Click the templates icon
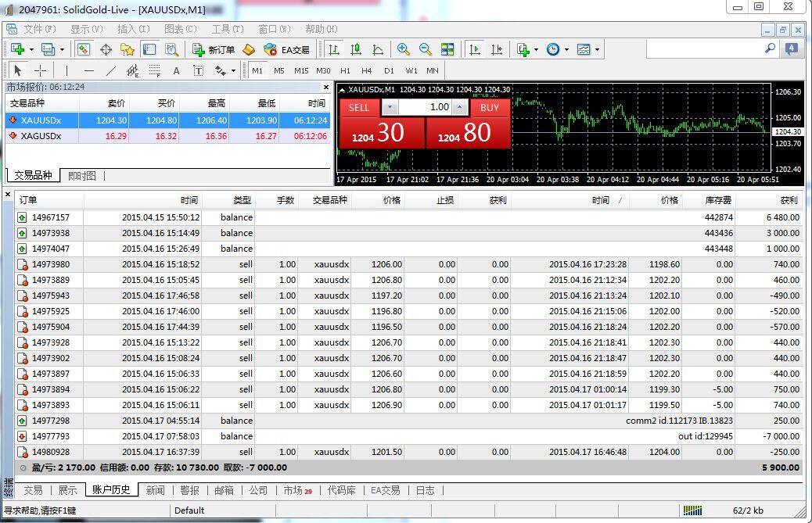This screenshot has width=812, height=523. pyautogui.click(x=584, y=49)
